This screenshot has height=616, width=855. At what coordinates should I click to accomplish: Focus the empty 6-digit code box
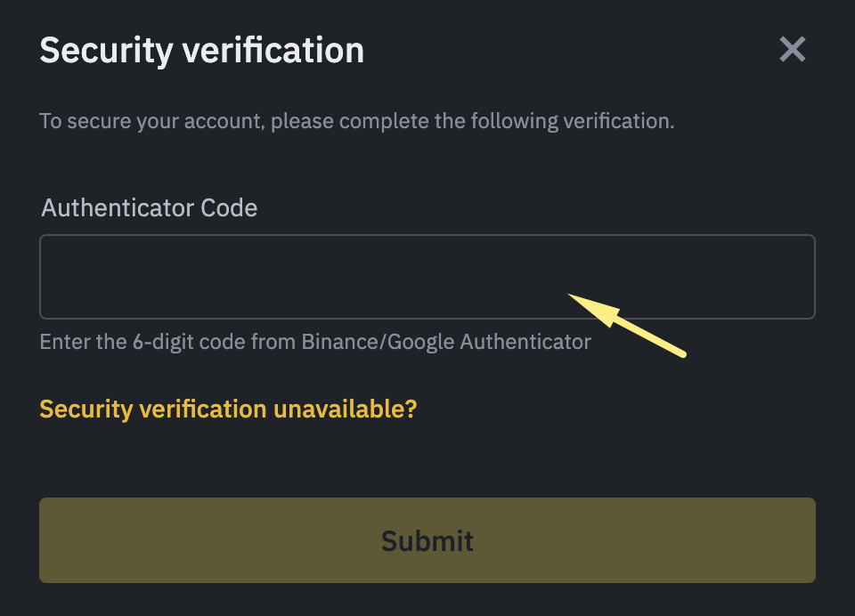(x=427, y=277)
